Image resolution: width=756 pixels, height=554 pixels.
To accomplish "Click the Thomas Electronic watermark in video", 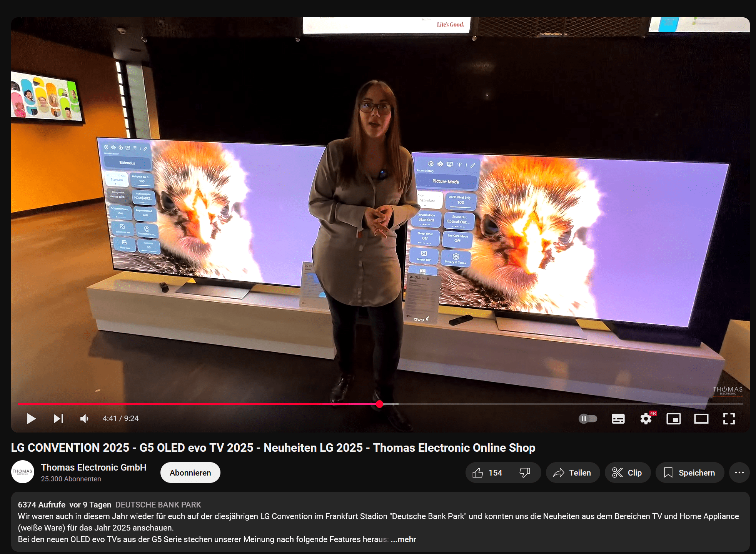I will [728, 391].
